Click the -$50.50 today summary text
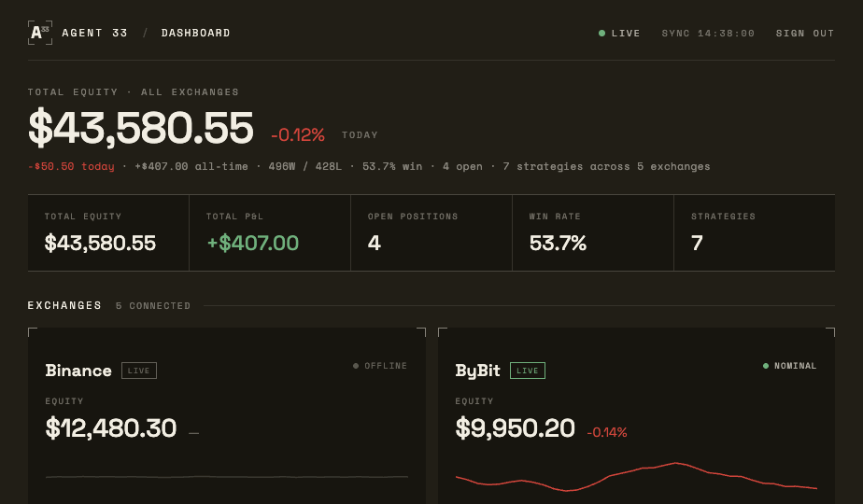This screenshot has height=504, width=863. [x=71, y=166]
